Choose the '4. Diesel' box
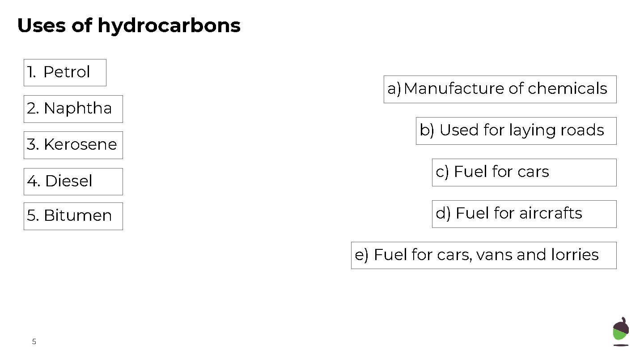Image resolution: width=644 pixels, height=362 pixels. (73, 181)
